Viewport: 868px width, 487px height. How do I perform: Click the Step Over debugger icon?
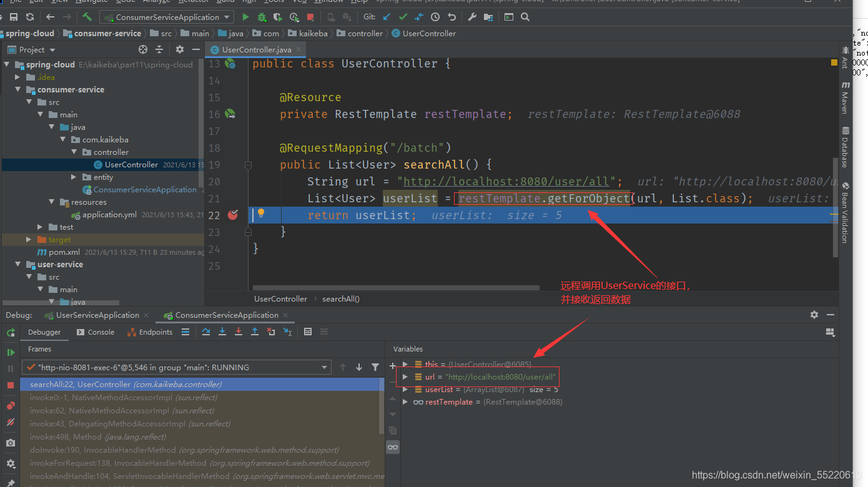[206, 332]
